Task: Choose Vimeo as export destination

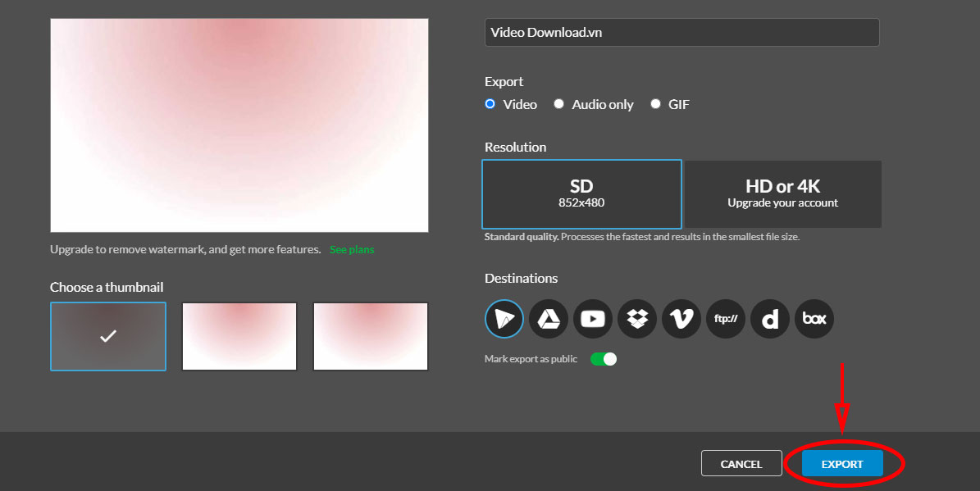Action: pyautogui.click(x=681, y=319)
